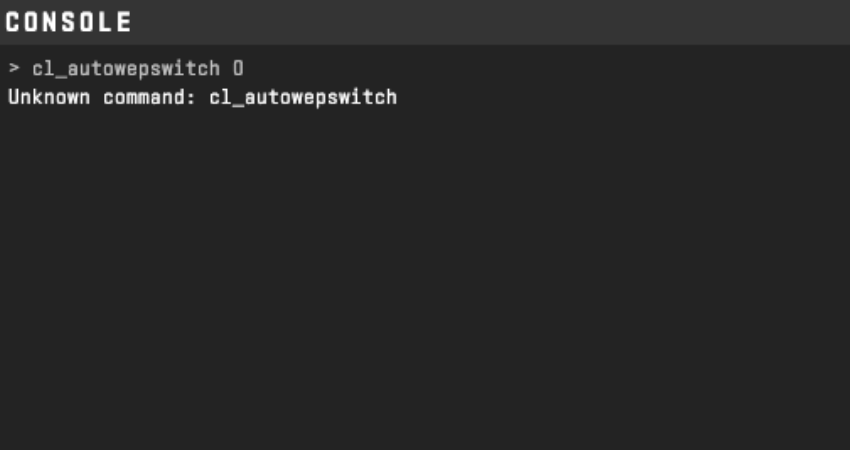Image resolution: width=850 pixels, height=450 pixels.
Task: Select the full Unknown command error line
Action: pos(203,98)
